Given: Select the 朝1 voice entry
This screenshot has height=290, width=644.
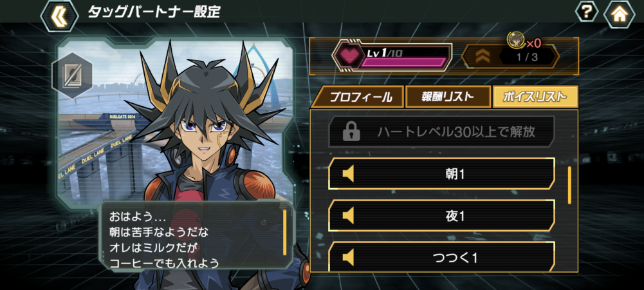Looking at the screenshot, I should pos(442,174).
